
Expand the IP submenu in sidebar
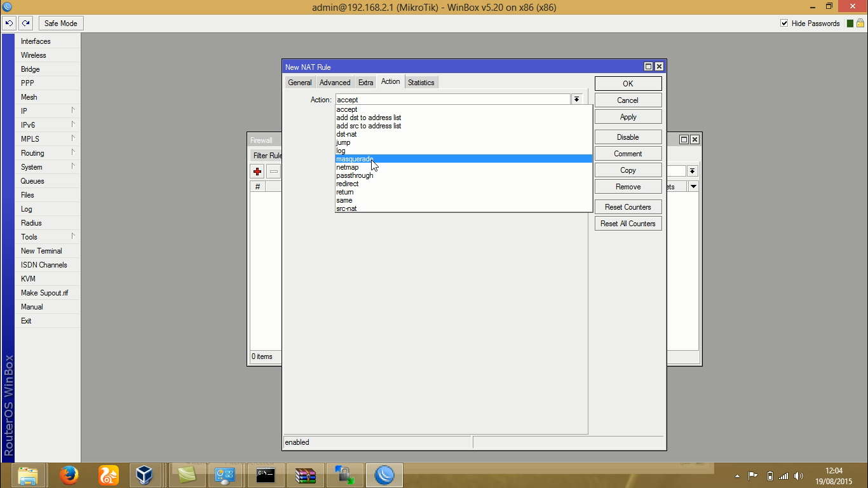(x=73, y=111)
